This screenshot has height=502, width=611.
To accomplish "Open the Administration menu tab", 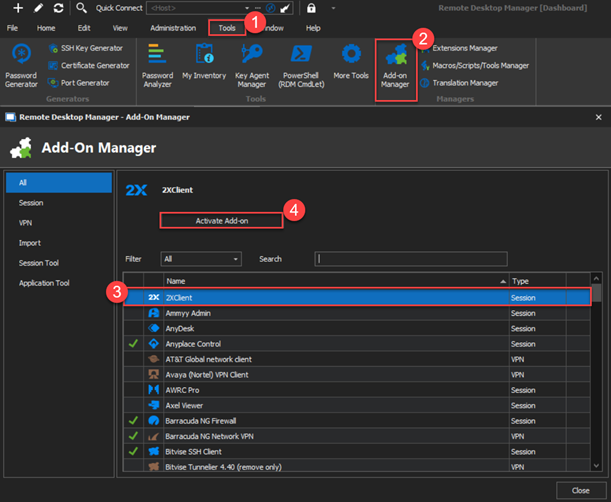I will [x=173, y=28].
